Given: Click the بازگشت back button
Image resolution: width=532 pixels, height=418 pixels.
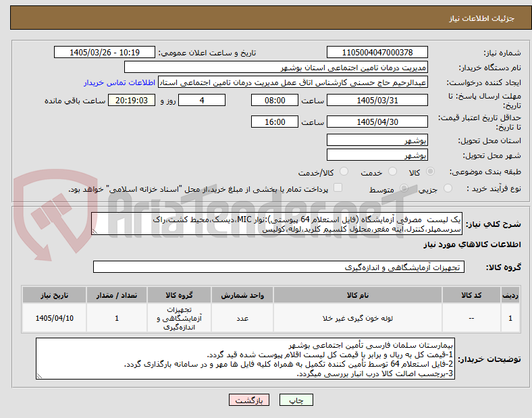Looking at the screenshot, I should click(249, 400).
